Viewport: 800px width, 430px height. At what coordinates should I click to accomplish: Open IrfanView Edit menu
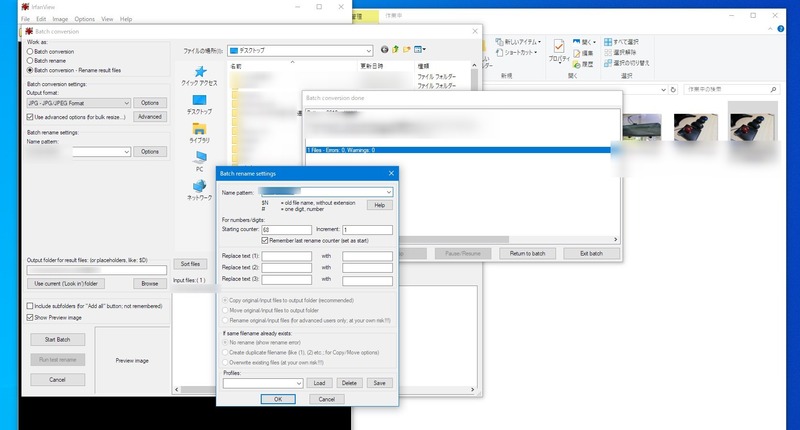(x=41, y=19)
